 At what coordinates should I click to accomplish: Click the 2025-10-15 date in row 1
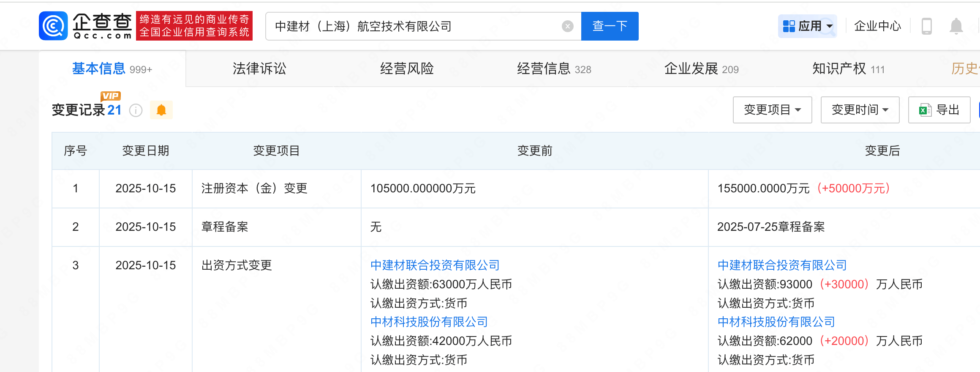pos(146,188)
